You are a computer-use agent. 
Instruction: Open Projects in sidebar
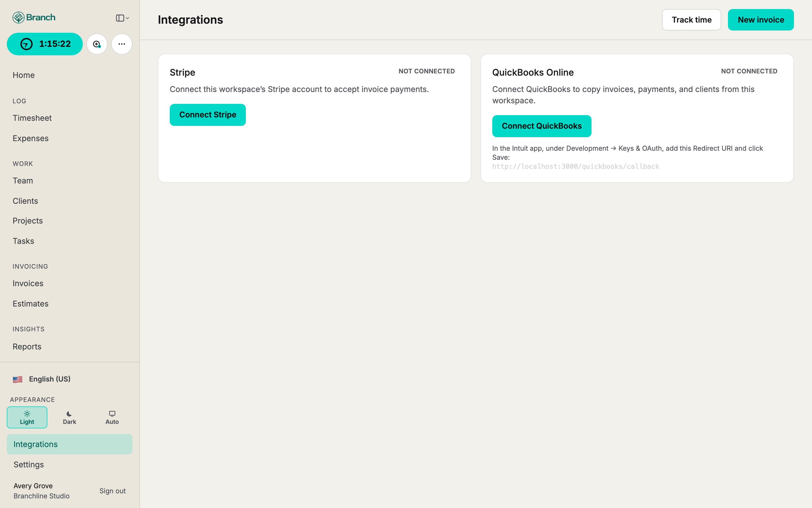[28, 221]
